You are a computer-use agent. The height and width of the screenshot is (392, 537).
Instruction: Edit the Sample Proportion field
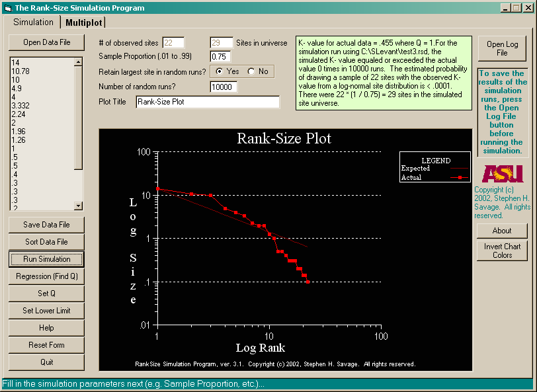coord(220,56)
